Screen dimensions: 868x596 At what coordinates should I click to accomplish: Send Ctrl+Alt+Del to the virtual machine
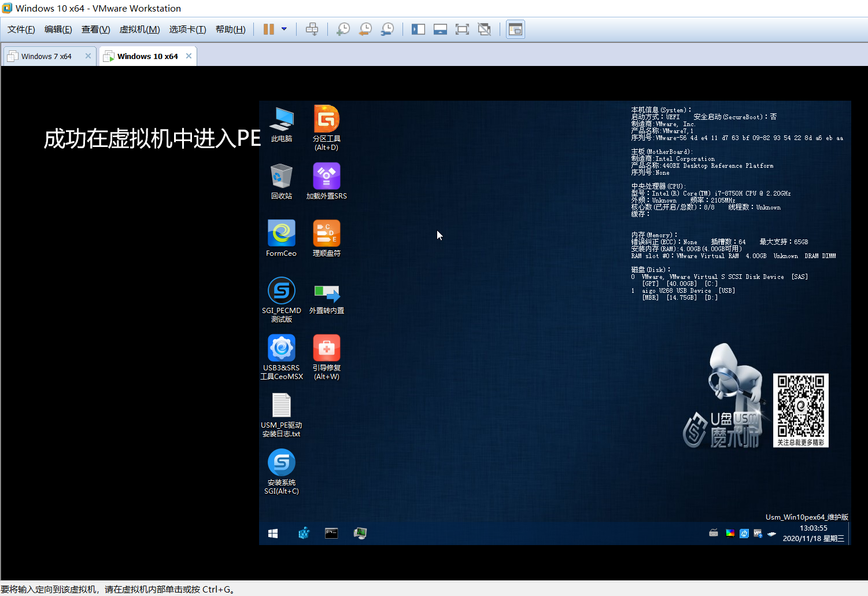pyautogui.click(x=312, y=30)
